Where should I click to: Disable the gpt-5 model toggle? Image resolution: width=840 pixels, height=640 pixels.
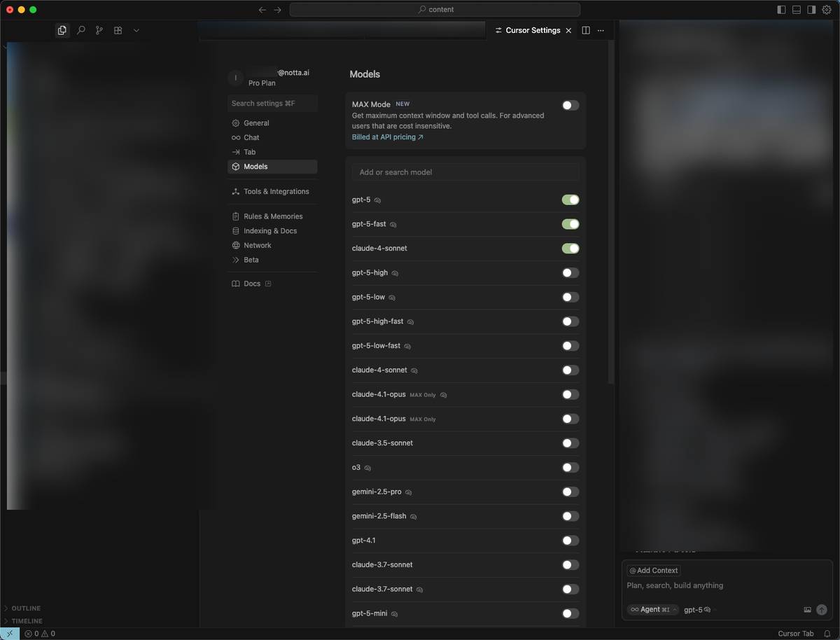coord(570,200)
